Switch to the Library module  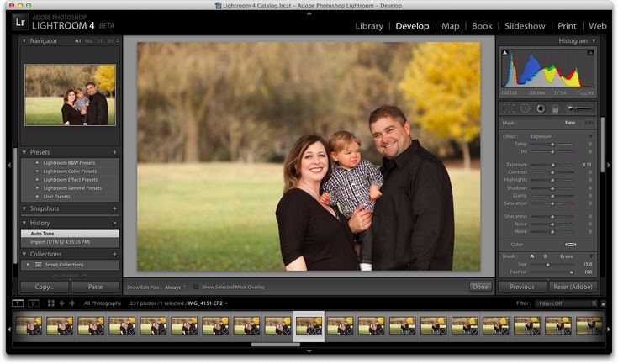pos(369,26)
